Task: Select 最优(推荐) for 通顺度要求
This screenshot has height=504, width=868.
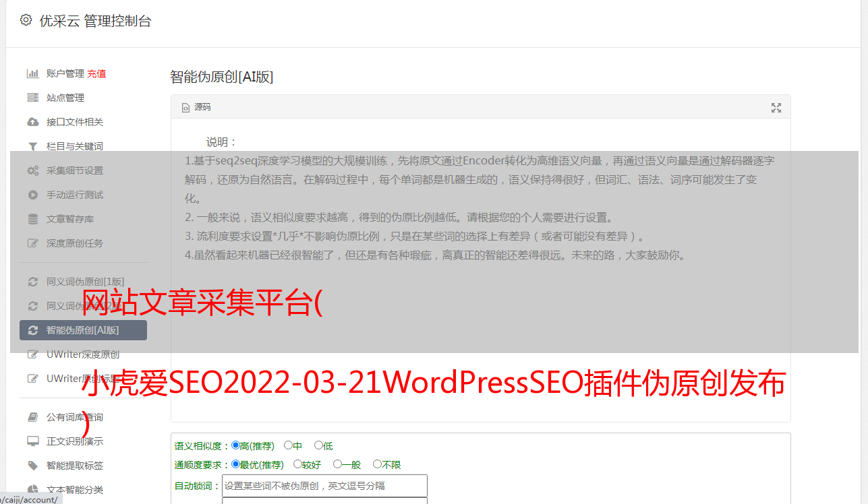Action: click(235, 464)
